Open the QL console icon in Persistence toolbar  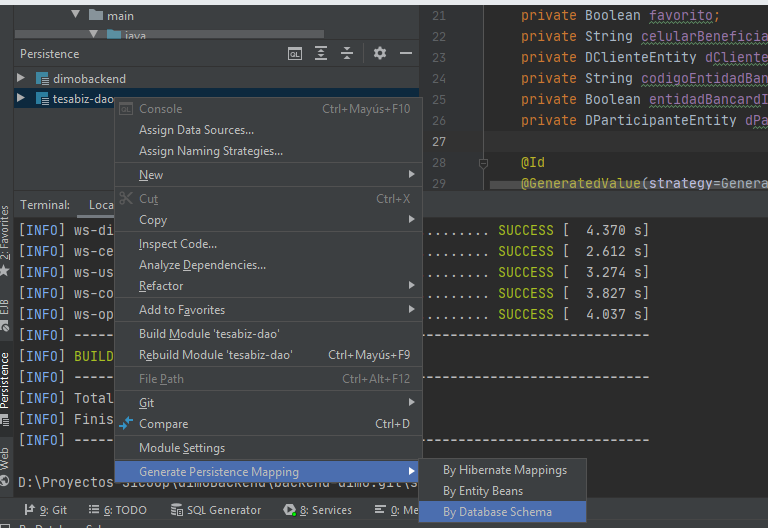(294, 54)
